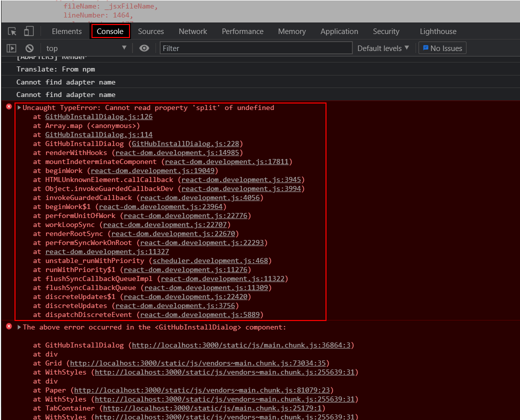
Task: Open the Network tab
Action: [192, 31]
